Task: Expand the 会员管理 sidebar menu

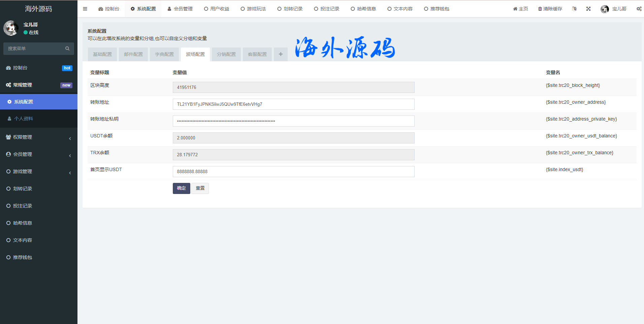Action: [x=39, y=154]
